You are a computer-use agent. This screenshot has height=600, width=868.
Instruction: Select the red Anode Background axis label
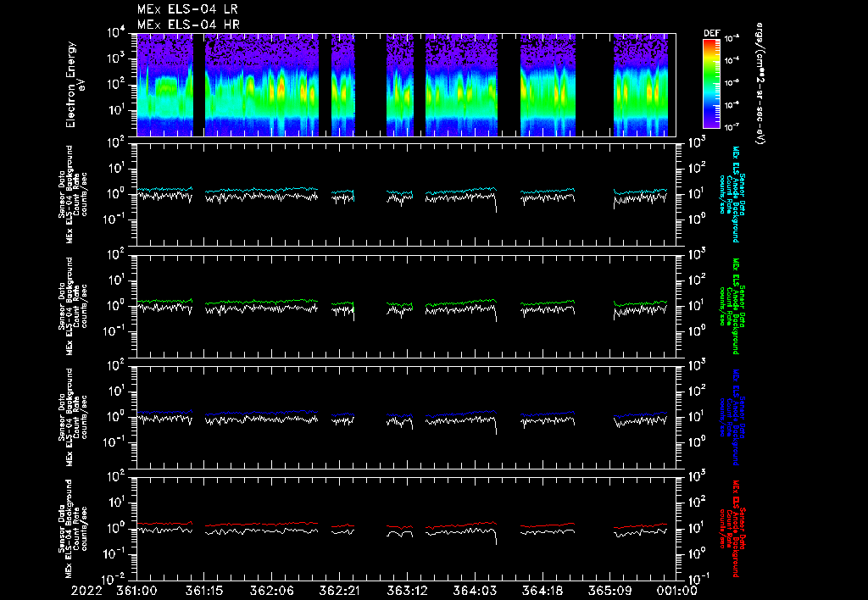coord(732,529)
